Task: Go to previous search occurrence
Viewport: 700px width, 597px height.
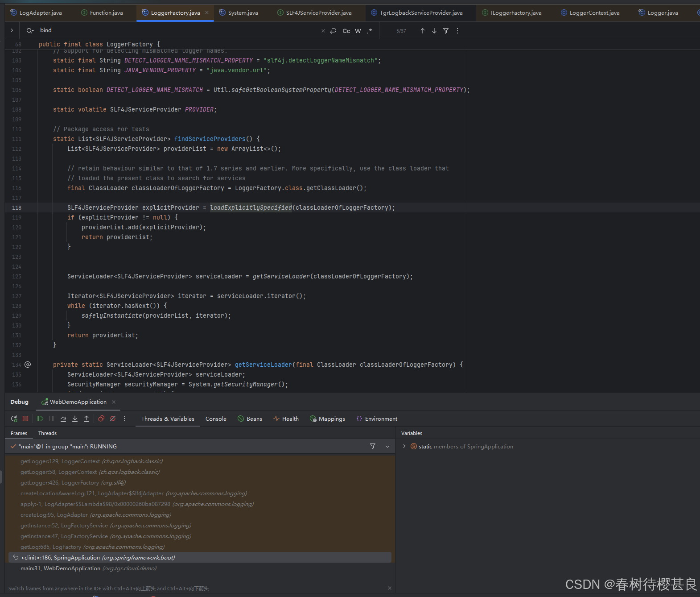Action: (x=423, y=31)
